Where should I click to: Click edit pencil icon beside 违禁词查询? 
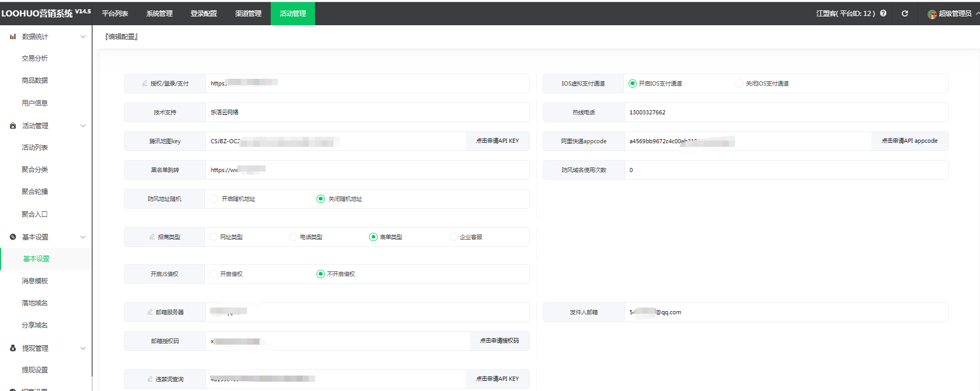click(150, 379)
